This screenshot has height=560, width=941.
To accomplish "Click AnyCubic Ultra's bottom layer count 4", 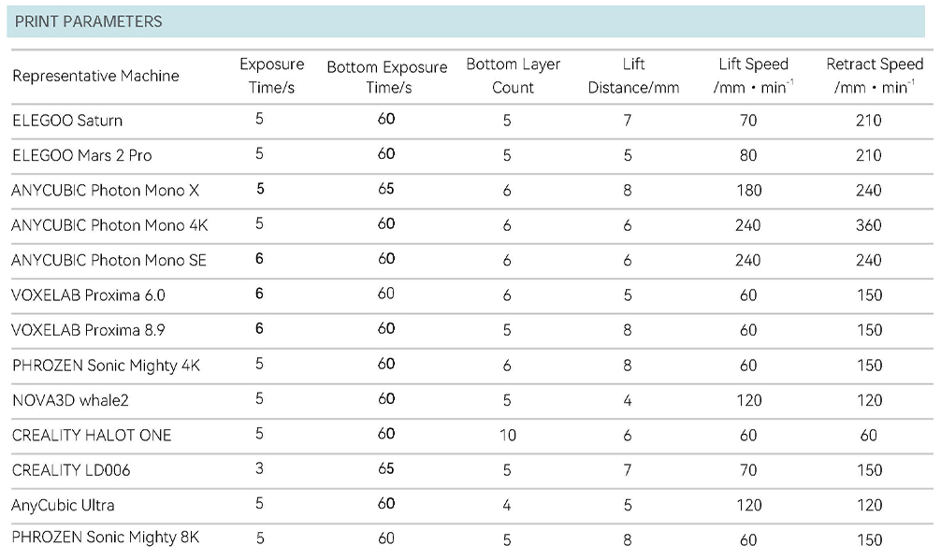I will 507,505.
